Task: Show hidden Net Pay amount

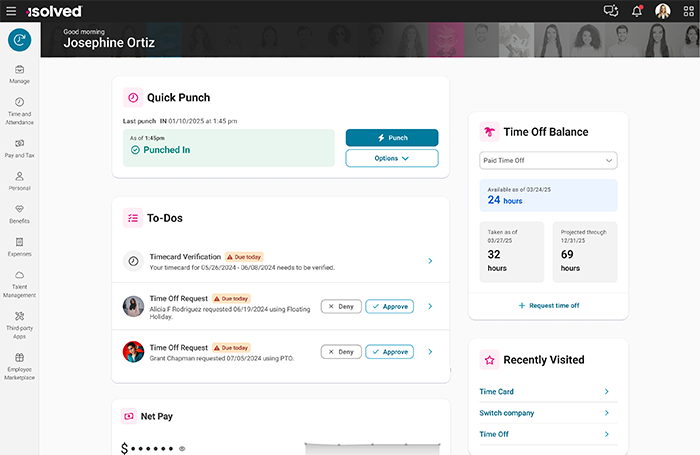Action: 182,449
